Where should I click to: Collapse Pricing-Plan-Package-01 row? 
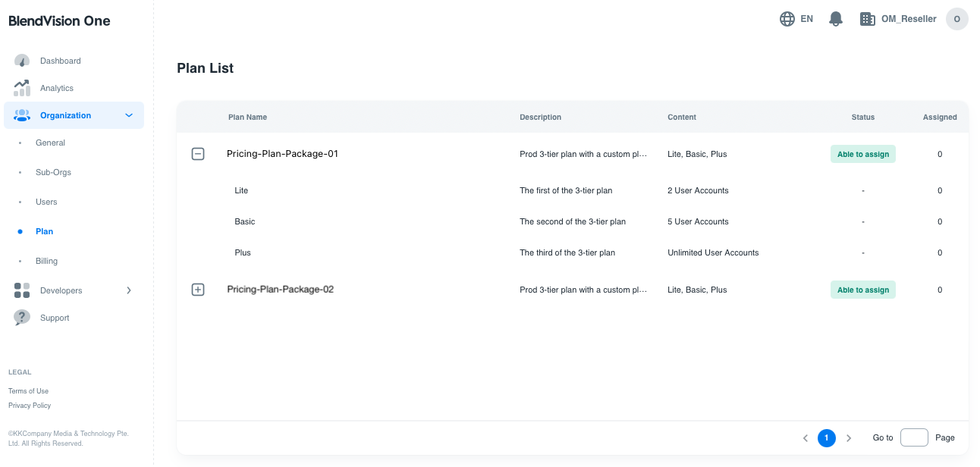[x=198, y=154]
